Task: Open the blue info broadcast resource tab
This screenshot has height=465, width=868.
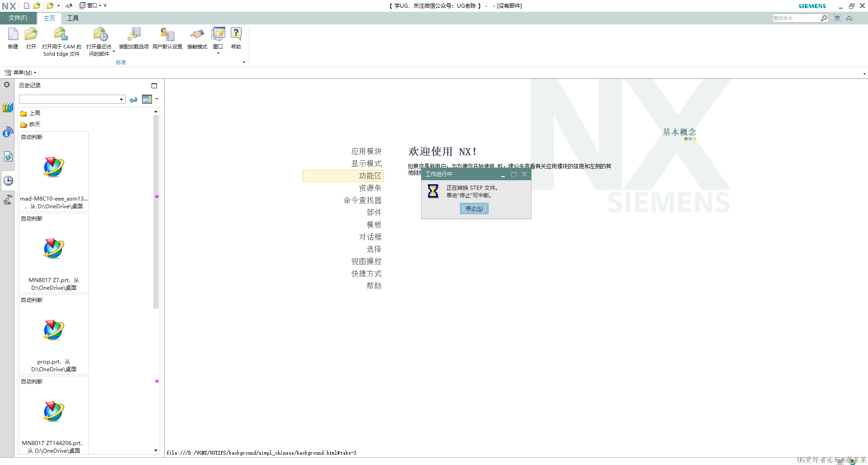Action: click(8, 132)
